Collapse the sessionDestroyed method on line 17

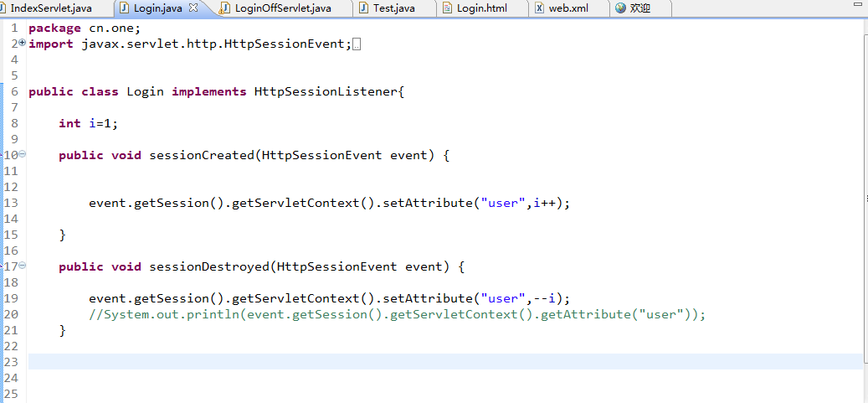tap(22, 266)
